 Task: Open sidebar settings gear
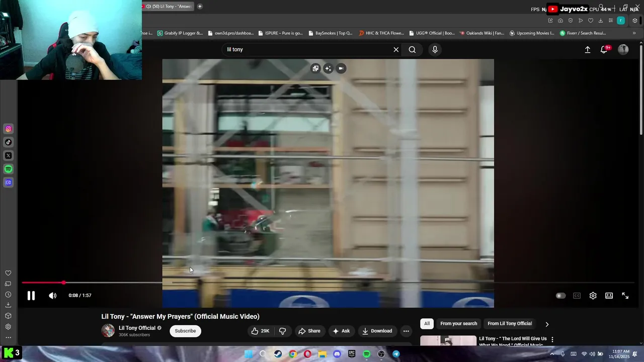(8, 327)
